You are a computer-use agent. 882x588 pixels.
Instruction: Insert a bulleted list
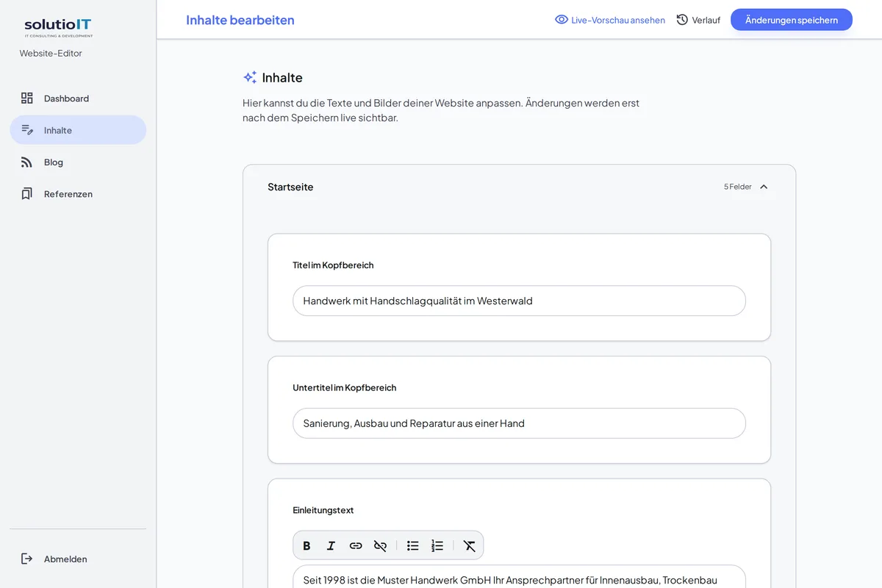coord(413,545)
